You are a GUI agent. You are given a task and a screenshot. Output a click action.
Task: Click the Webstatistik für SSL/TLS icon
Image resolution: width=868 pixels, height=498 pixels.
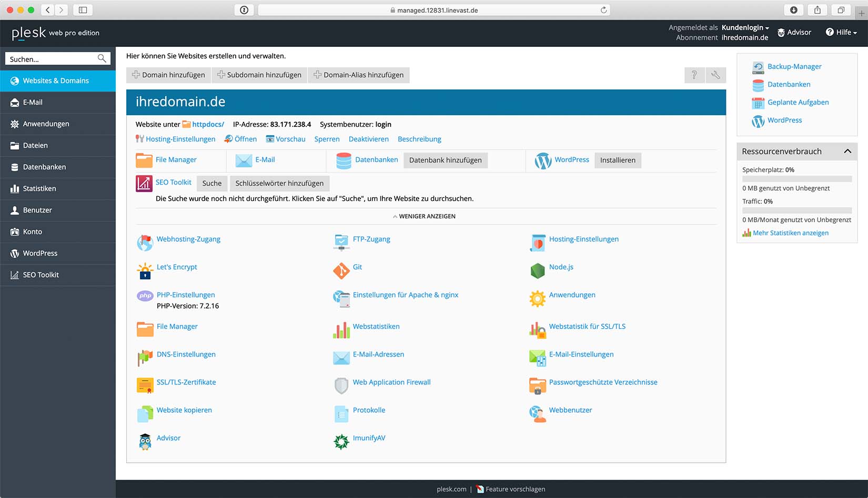tap(538, 330)
